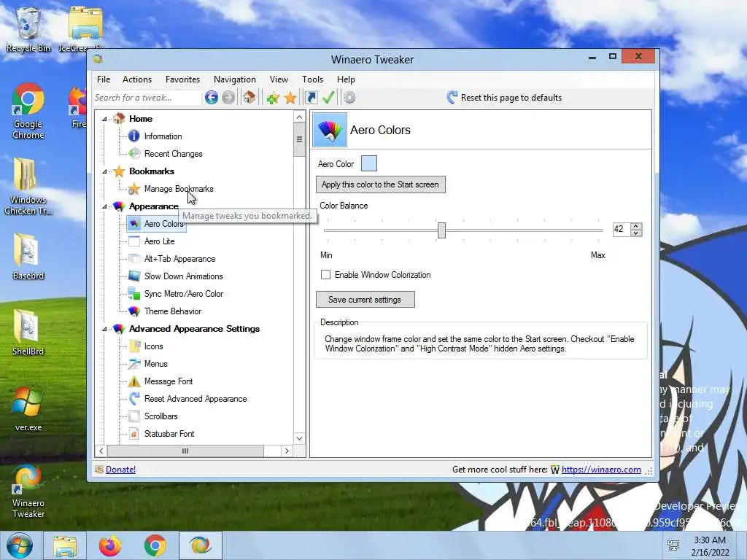This screenshot has height=560, width=747.
Task: Open the File menu
Action: coord(104,79)
